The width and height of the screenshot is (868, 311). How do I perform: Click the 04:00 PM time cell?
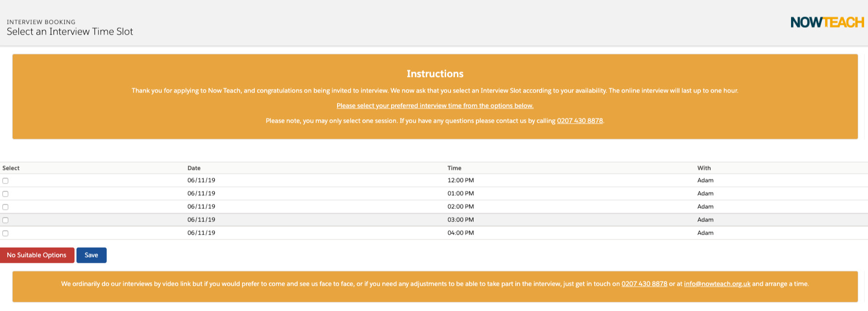[461, 233]
